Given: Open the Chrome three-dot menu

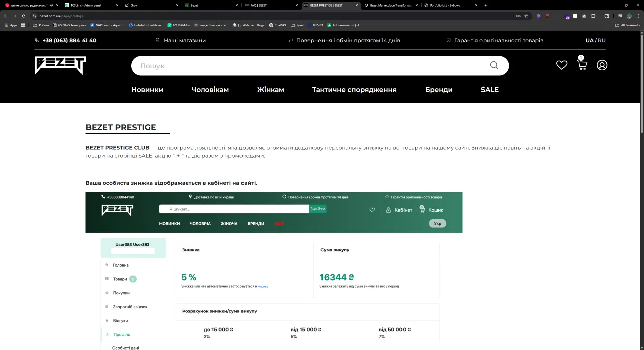Looking at the screenshot, I should pyautogui.click(x=638, y=16).
